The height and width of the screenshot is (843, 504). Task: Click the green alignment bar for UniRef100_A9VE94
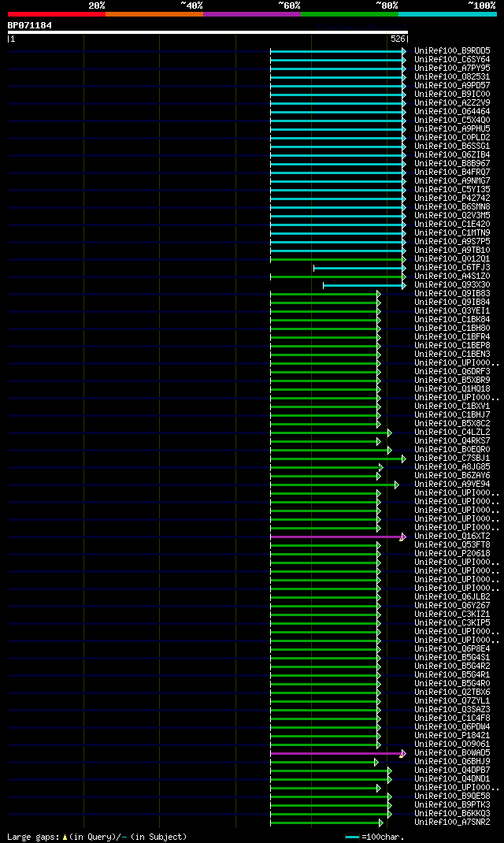click(x=335, y=485)
